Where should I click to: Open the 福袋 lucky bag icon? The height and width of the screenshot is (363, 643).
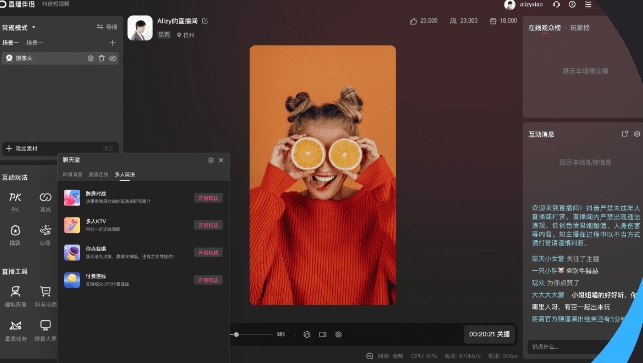click(x=15, y=231)
